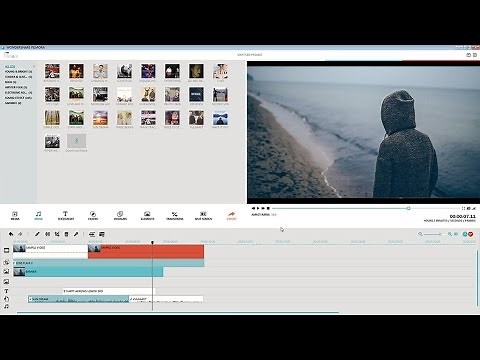
Task: Click the second picture-in-picture track icon
Action: click(x=6, y=282)
